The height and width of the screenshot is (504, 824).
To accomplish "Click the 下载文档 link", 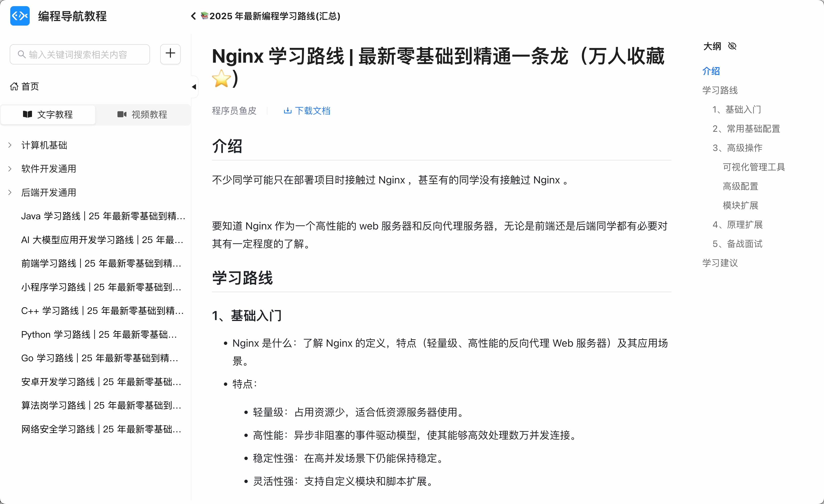I will tap(312, 111).
